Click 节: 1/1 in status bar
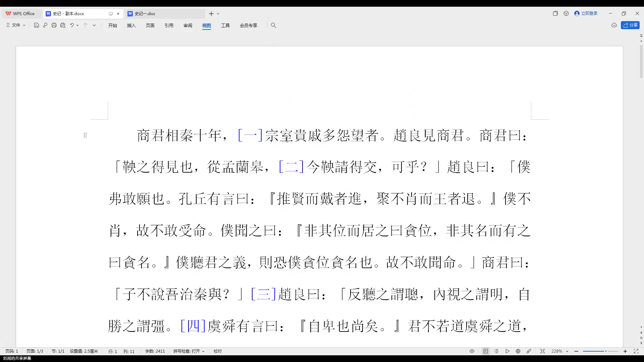644x362 pixels. pos(58,351)
